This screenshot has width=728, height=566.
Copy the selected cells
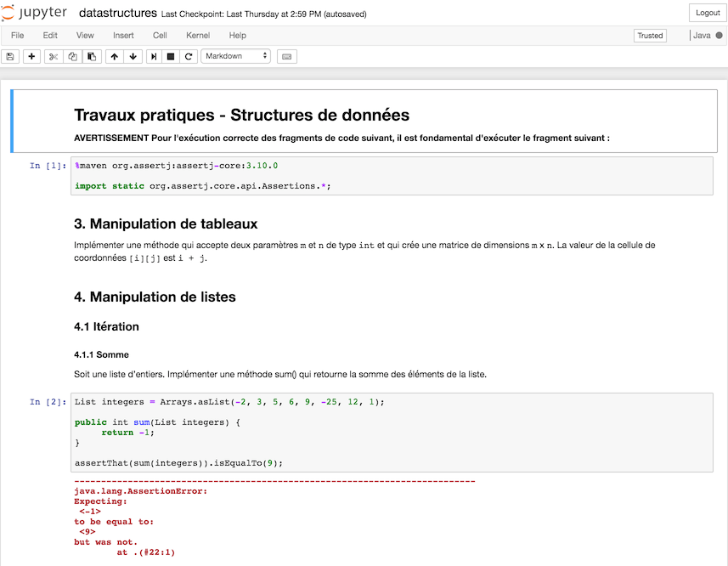(71, 56)
